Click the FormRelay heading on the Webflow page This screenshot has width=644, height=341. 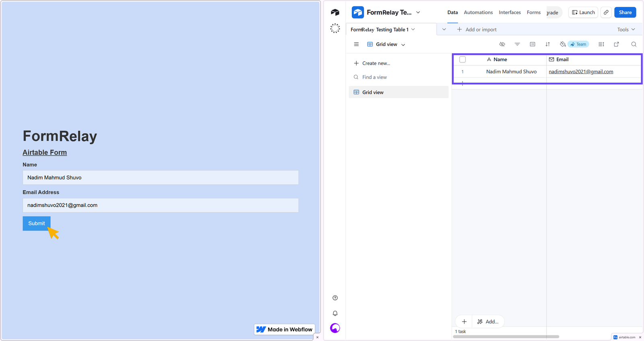60,136
